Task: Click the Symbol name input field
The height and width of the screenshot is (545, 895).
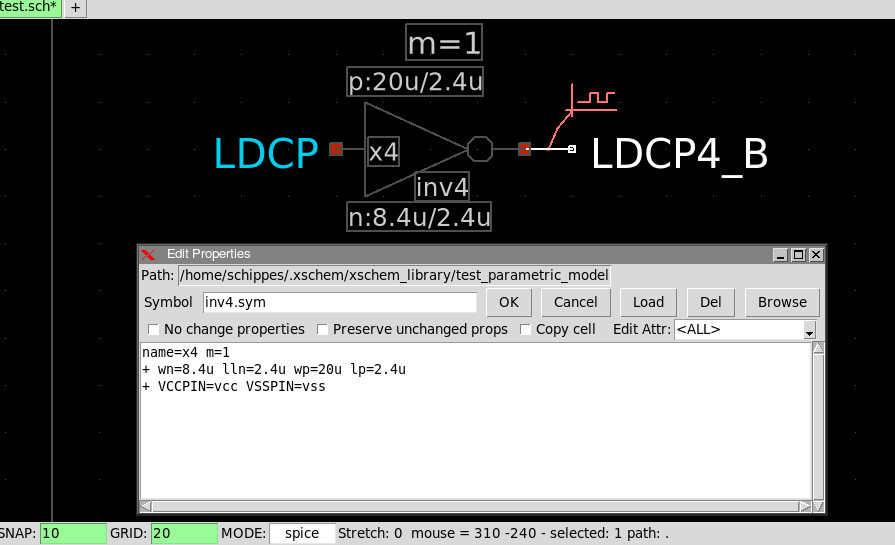Action: (x=339, y=302)
